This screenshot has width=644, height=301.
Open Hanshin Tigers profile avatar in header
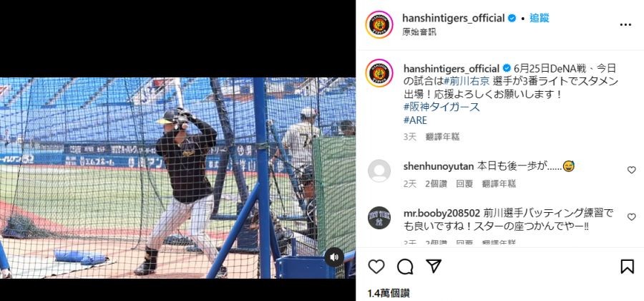[x=379, y=24]
